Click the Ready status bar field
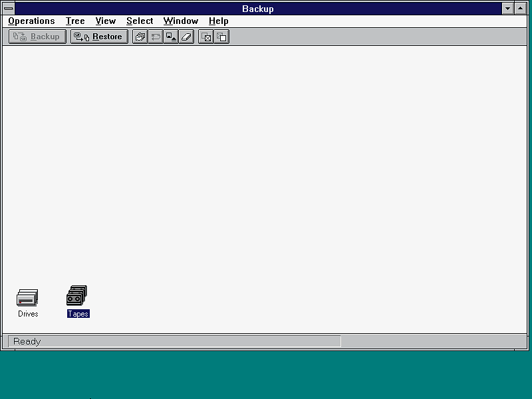The image size is (532, 399). 174,341
